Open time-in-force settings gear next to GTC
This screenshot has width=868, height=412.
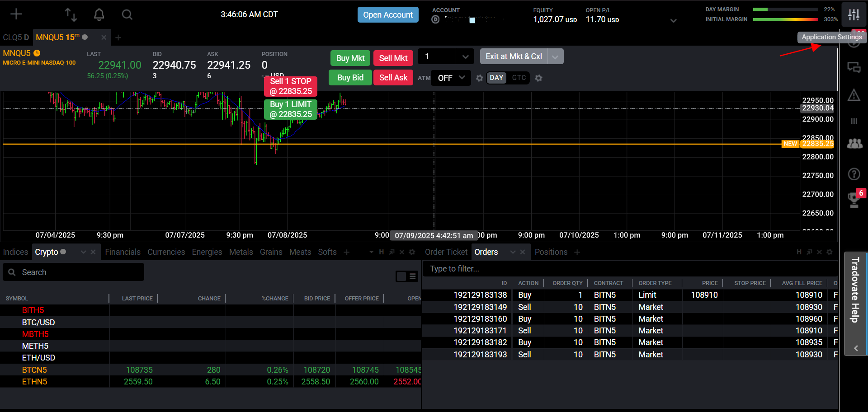(538, 78)
